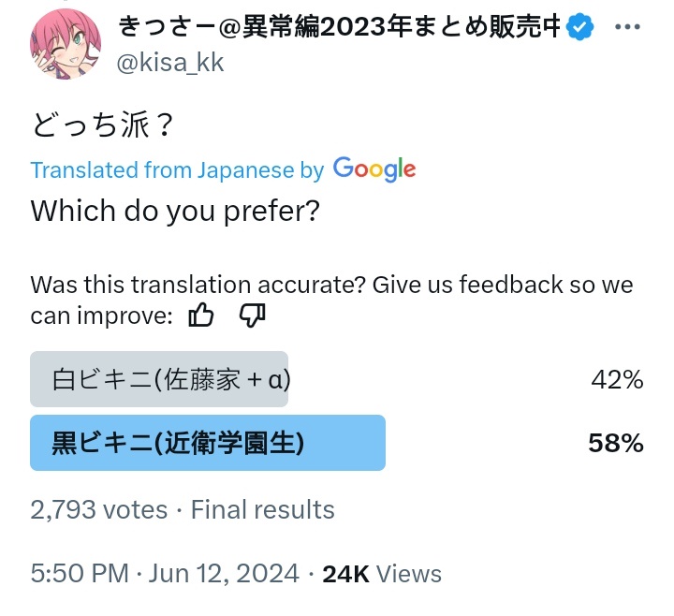Image resolution: width=674 pixels, height=616 pixels.
Task: Click the original text どっち派？
Action: (x=102, y=125)
